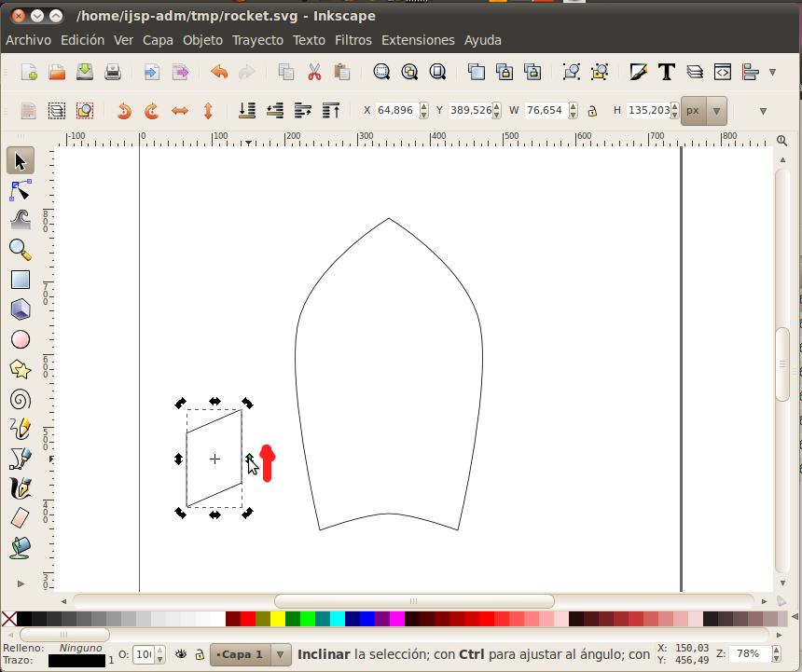This screenshot has height=672, width=802.
Task: Click the no-color X swatch
Action: 8,619
